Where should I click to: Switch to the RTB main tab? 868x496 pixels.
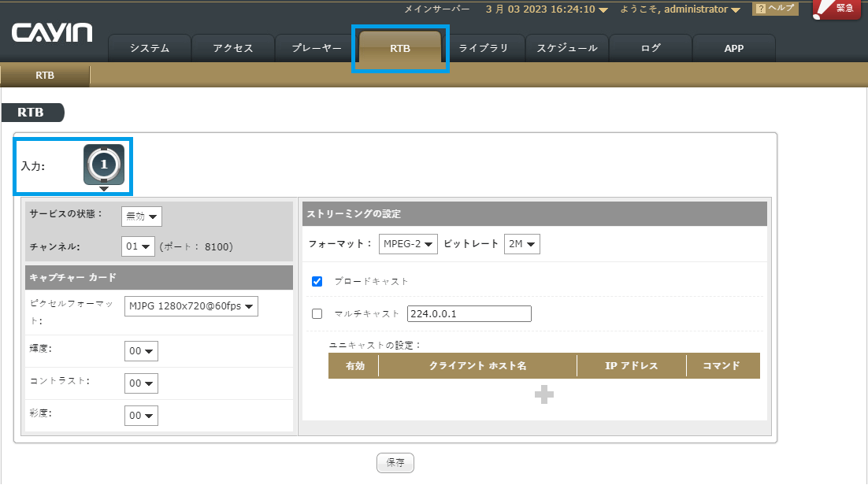pyautogui.click(x=400, y=48)
